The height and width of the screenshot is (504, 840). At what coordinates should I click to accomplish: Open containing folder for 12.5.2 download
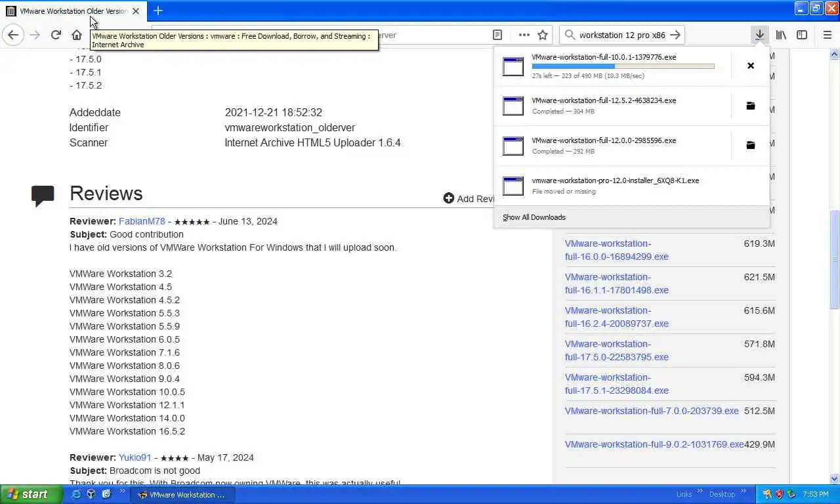click(x=751, y=106)
